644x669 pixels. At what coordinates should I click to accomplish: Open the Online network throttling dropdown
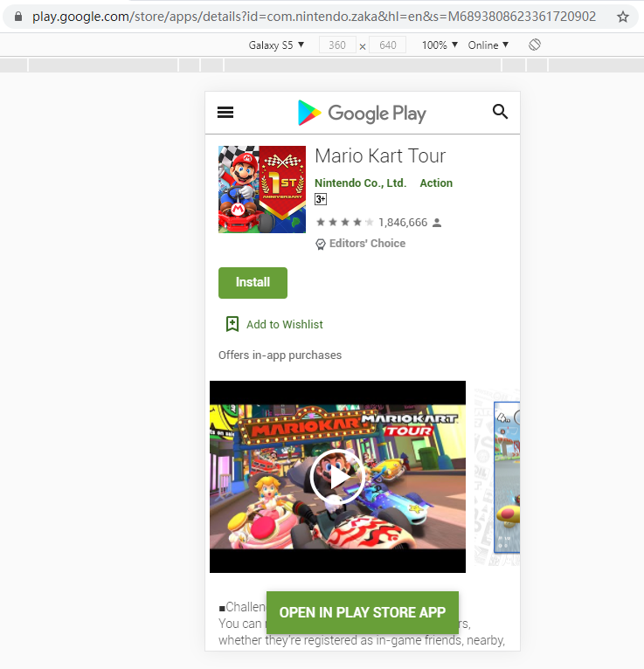tap(488, 45)
